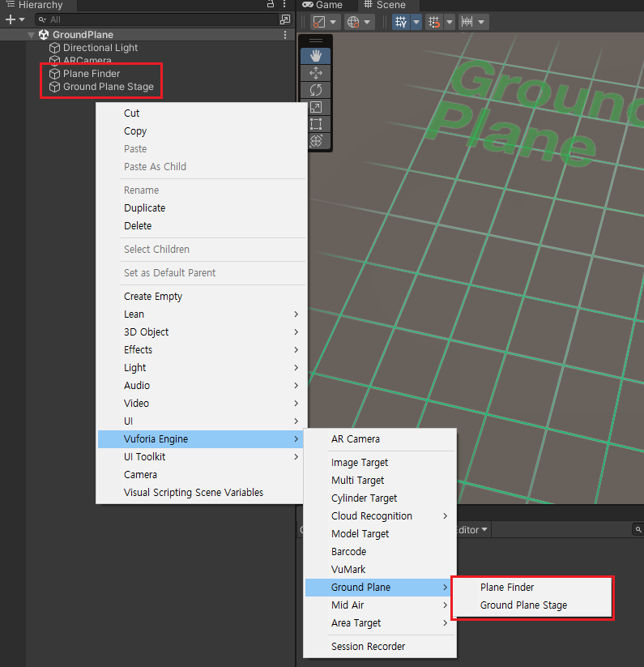Screen dimensions: 644x667
Task: Select the Transform tool
Action: [x=315, y=140]
